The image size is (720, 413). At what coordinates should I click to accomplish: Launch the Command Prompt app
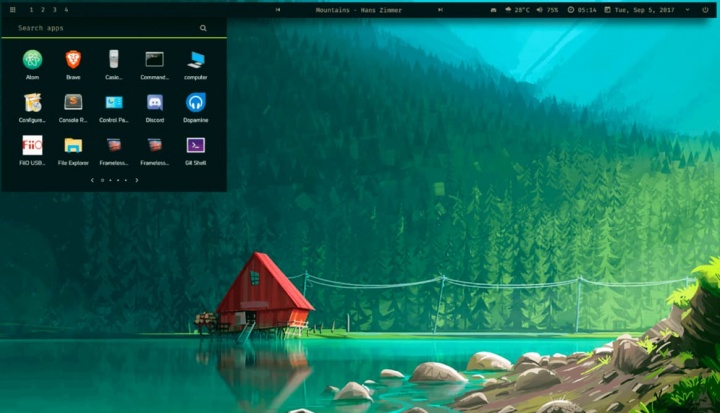coord(154,60)
